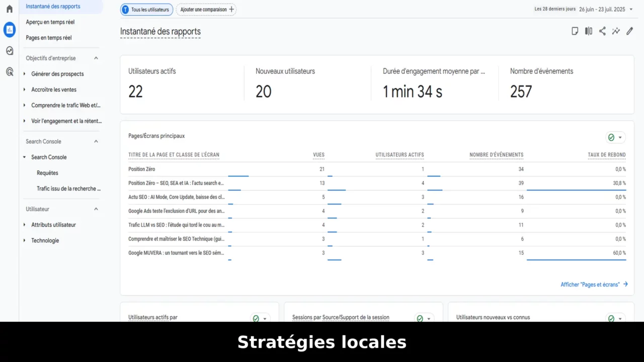
Task: Expand Attributs utilisateur tree arrow
Action: point(25,225)
